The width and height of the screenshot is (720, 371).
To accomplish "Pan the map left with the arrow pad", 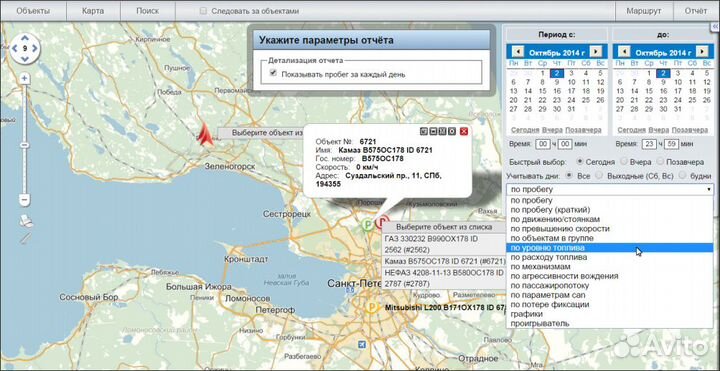I will tap(14, 48).
